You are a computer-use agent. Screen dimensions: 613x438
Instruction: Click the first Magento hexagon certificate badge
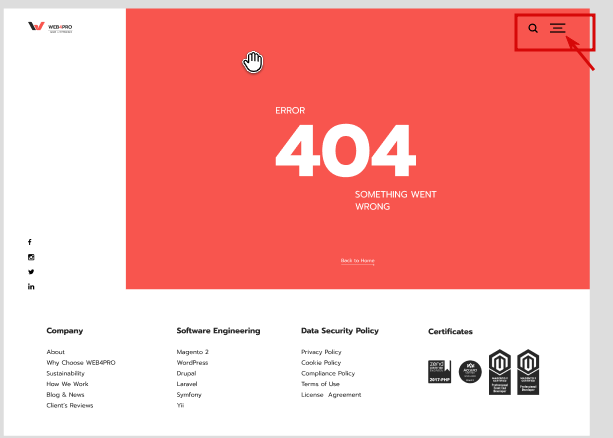(x=500, y=372)
